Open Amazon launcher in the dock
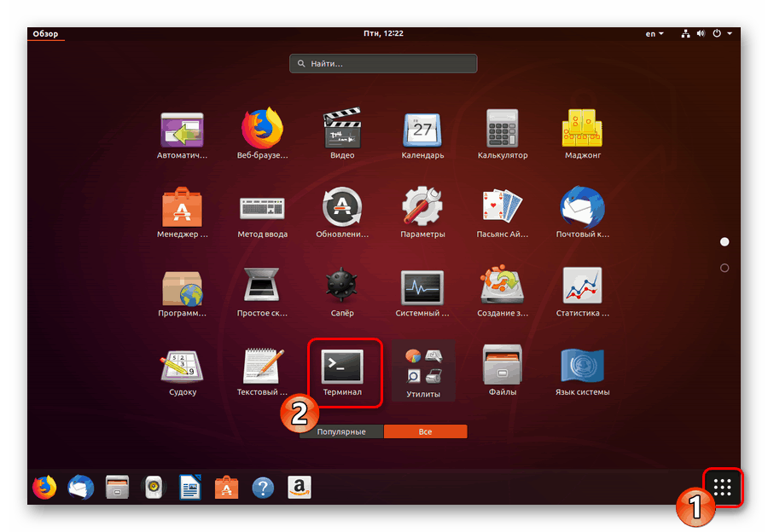 300,488
